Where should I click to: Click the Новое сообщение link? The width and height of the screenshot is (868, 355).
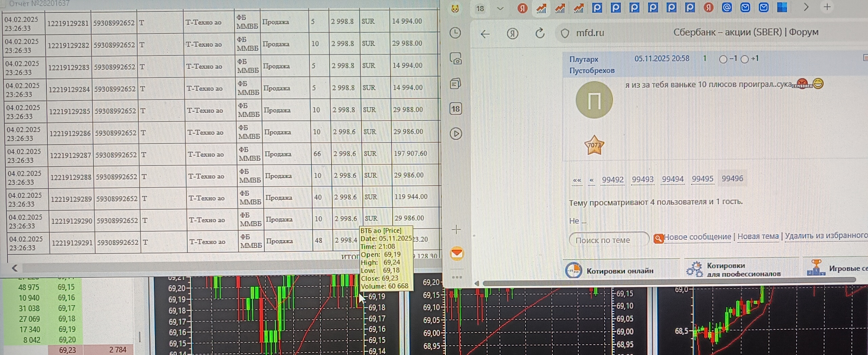[697, 237]
